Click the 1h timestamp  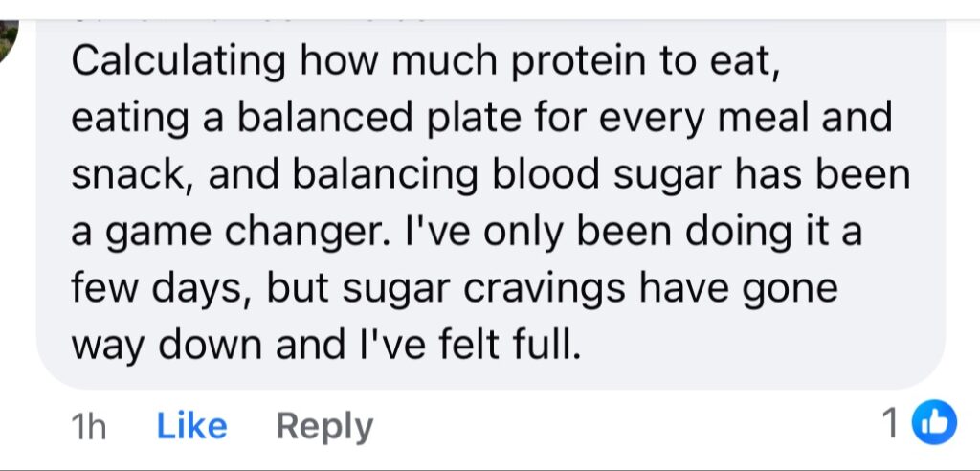tap(89, 427)
